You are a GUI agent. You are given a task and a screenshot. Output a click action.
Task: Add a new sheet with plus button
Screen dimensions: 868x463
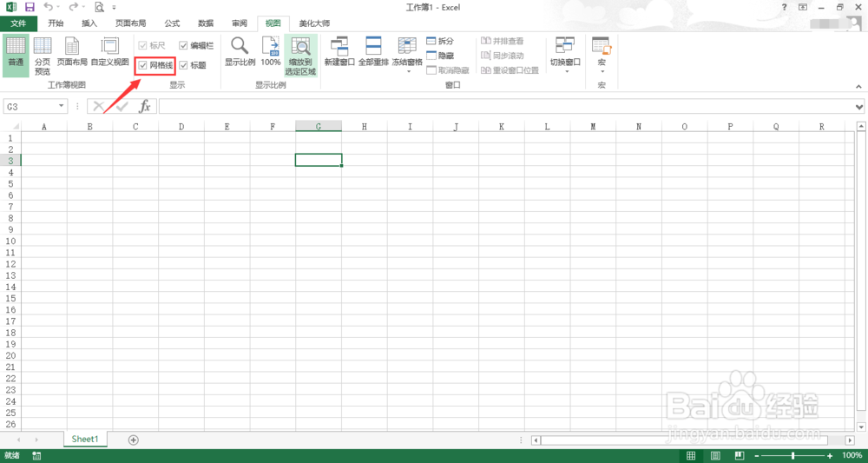click(133, 440)
